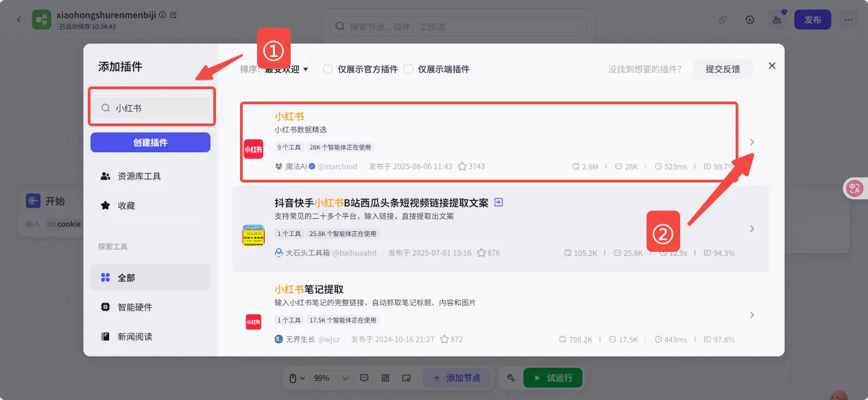This screenshot has width=868, height=400.
Task: Click the comment icon in bottom toolbar
Action: [x=365, y=378]
